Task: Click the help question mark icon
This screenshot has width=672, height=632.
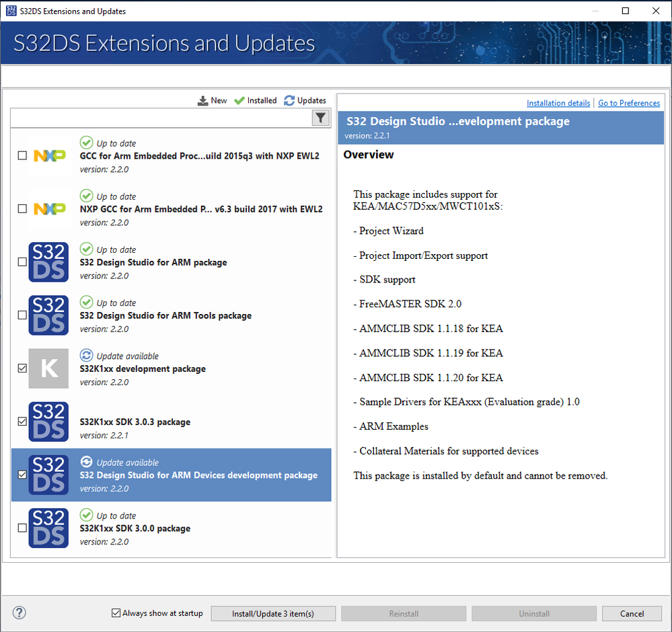Action: click(x=19, y=613)
